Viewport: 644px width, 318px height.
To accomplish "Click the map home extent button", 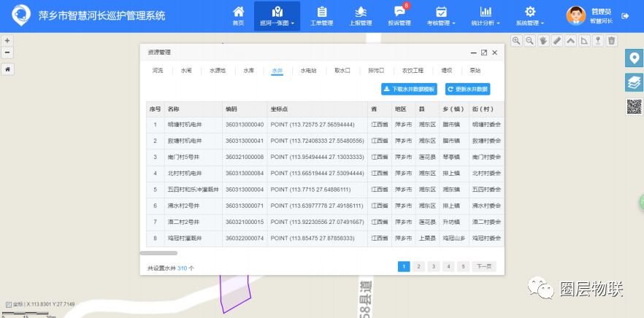I will pyautogui.click(x=7, y=69).
